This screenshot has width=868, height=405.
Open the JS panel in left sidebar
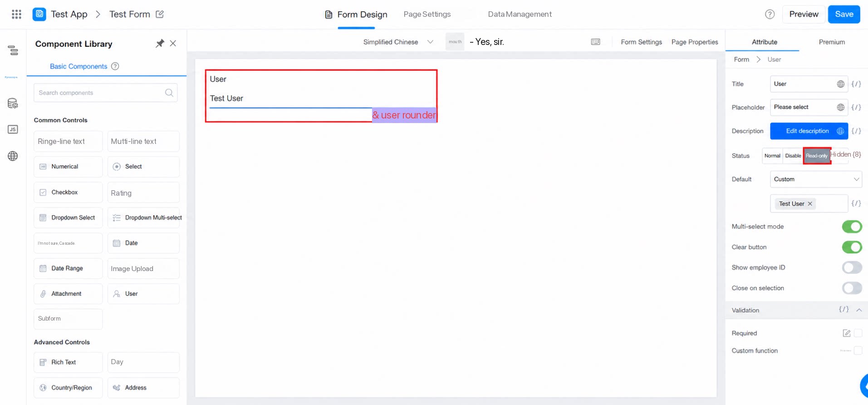(x=13, y=129)
